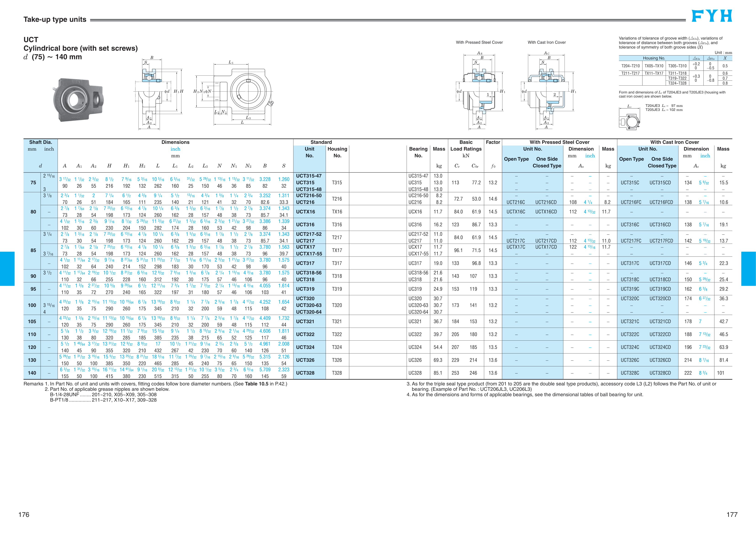The width and height of the screenshot is (756, 534).
Task: Click unit number UCT324
Action: click(305, 347)
